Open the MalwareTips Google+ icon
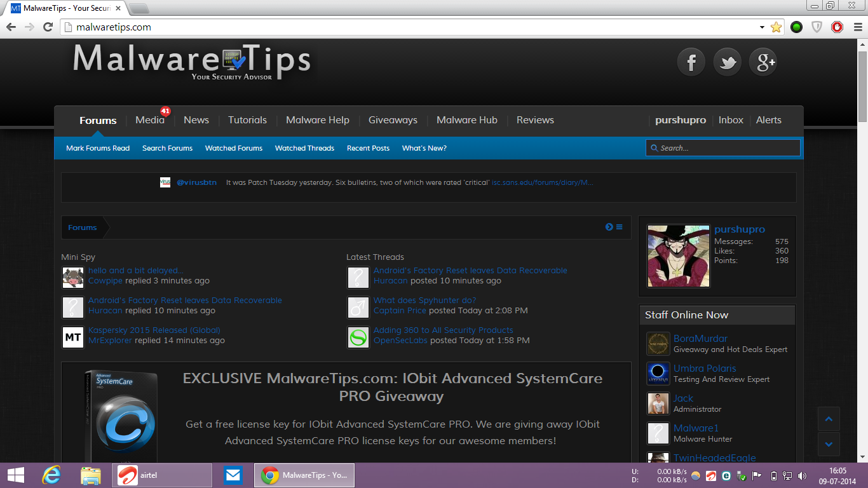The height and width of the screenshot is (488, 868). pos(763,62)
